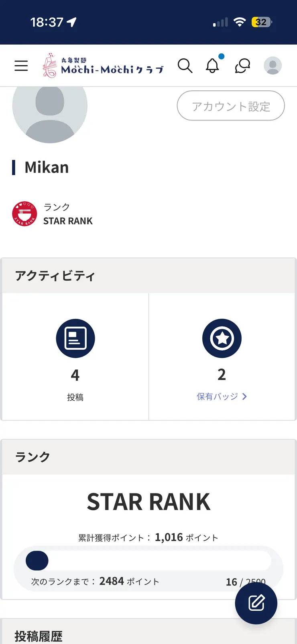Click the large profile picture

tap(50, 108)
